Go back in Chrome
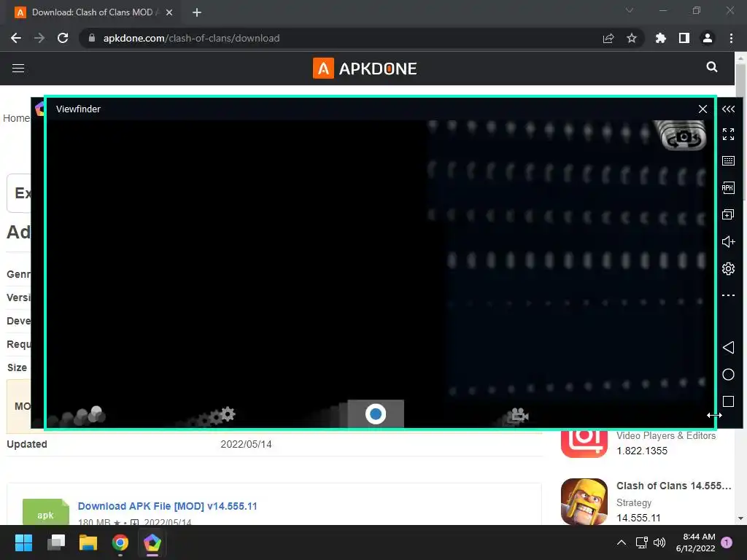Viewport: 747px width, 560px height. pyautogui.click(x=16, y=38)
